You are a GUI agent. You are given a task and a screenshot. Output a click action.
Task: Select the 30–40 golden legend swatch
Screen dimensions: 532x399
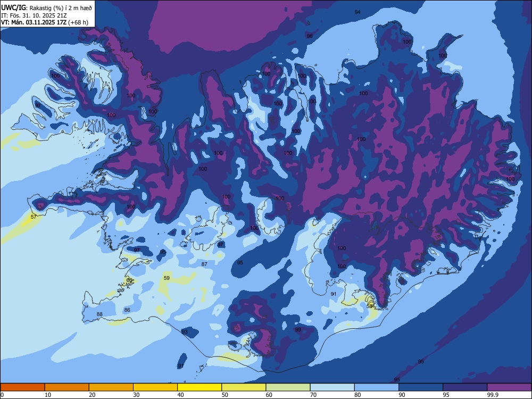[x=155, y=387]
